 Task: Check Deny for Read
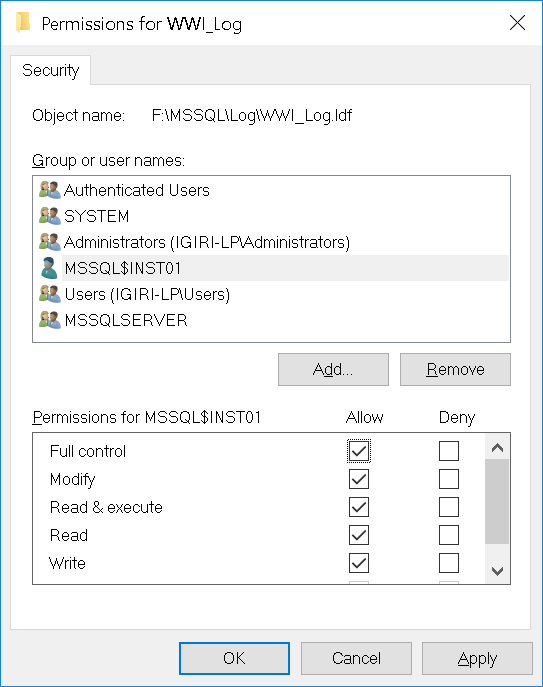(449, 535)
